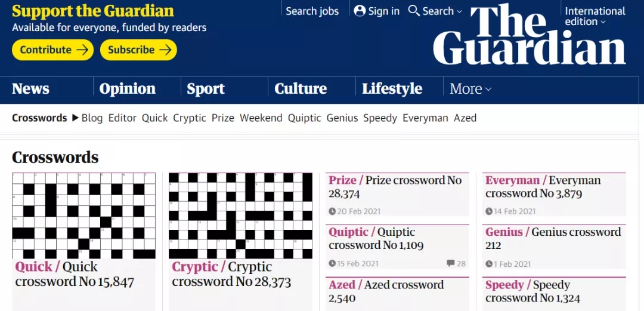Click the comment bubble icon on Quiptic

[x=450, y=263]
